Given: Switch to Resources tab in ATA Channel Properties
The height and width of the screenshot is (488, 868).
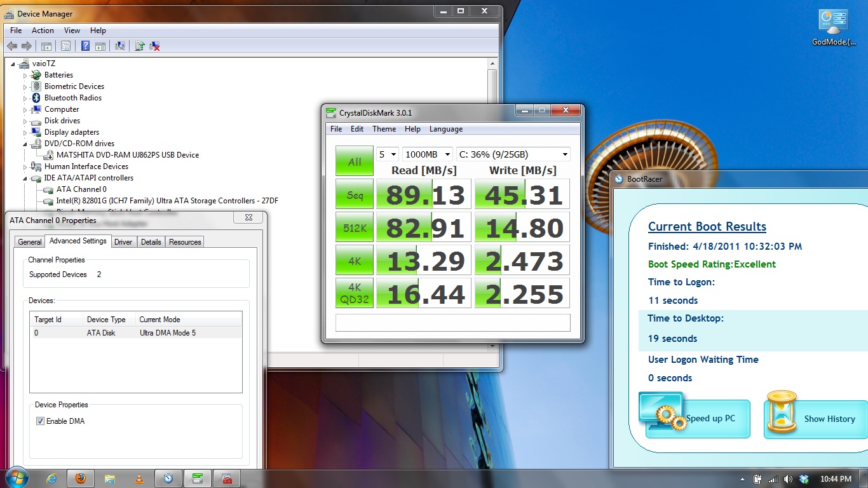Looking at the screenshot, I should (185, 242).
